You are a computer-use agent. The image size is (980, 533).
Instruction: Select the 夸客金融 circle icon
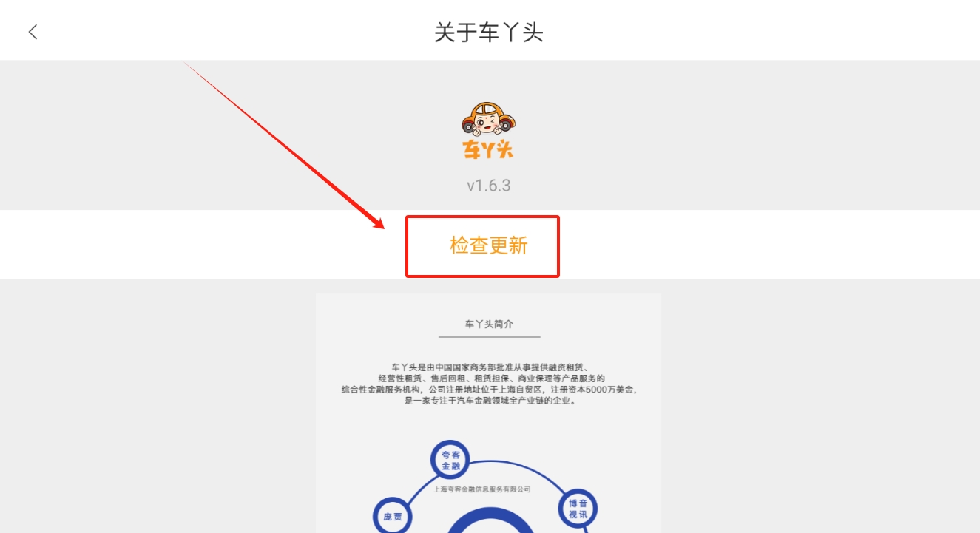450,460
